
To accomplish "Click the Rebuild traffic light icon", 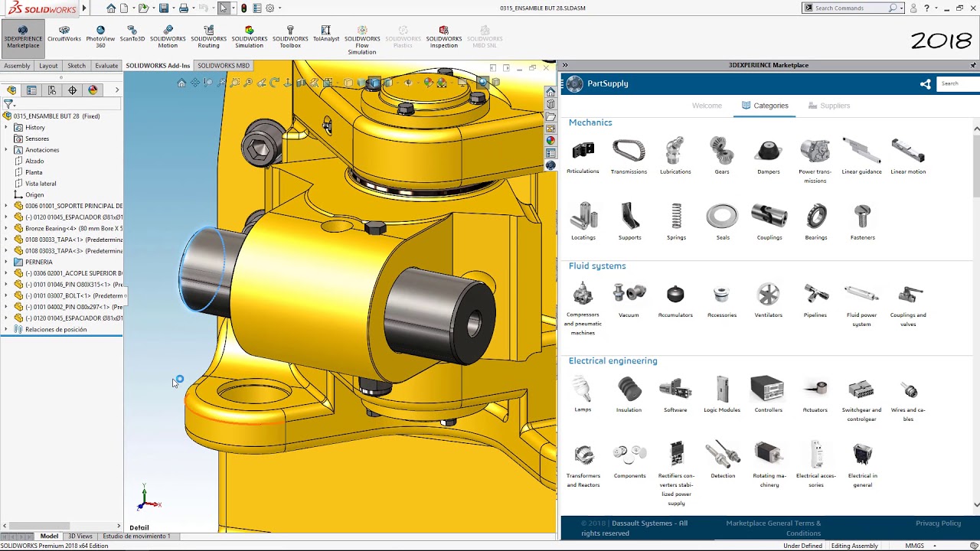I will pos(243,8).
